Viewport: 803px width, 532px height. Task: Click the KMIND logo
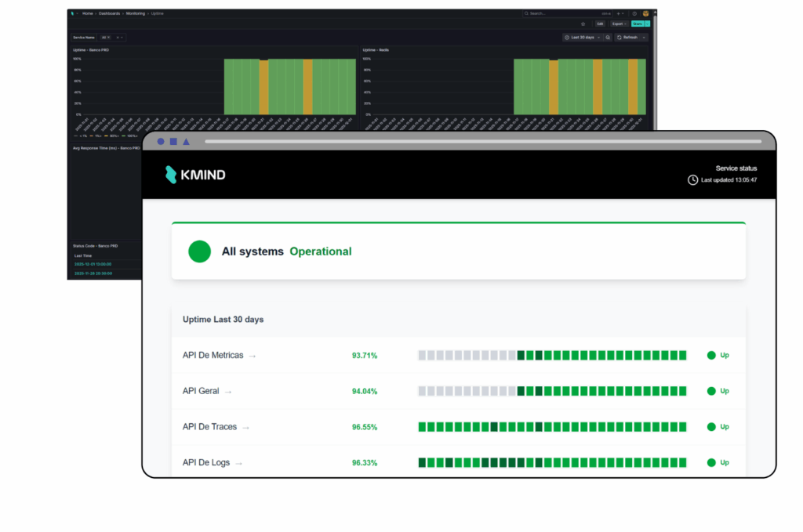click(195, 175)
